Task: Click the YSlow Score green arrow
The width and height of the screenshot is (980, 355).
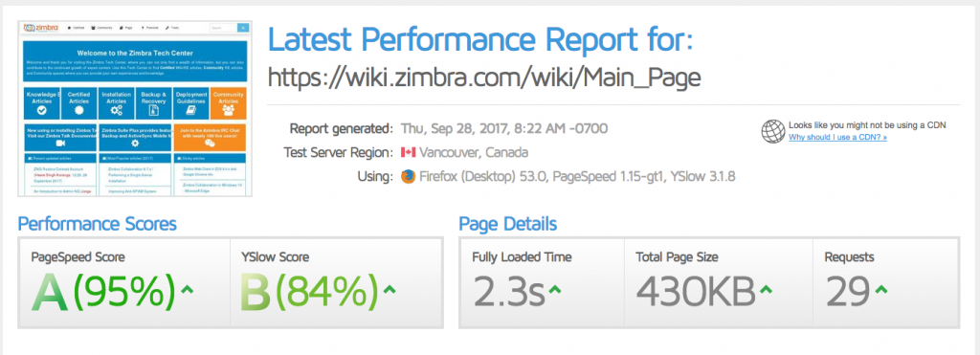Action: click(390, 289)
